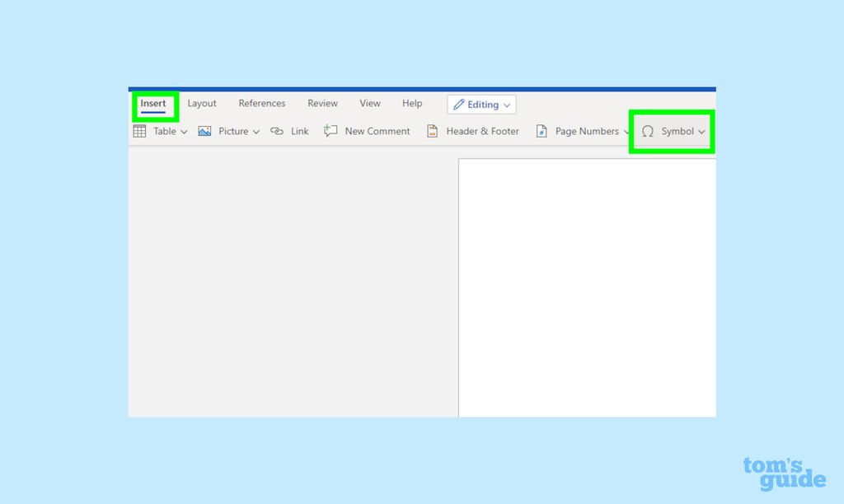Click the Picture insertion icon
The image size is (844, 504).
204,131
